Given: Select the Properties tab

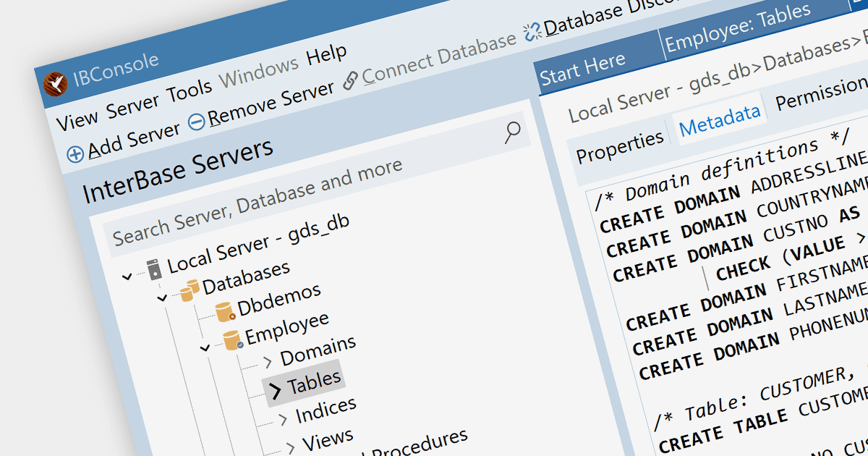Looking at the screenshot, I should (620, 146).
